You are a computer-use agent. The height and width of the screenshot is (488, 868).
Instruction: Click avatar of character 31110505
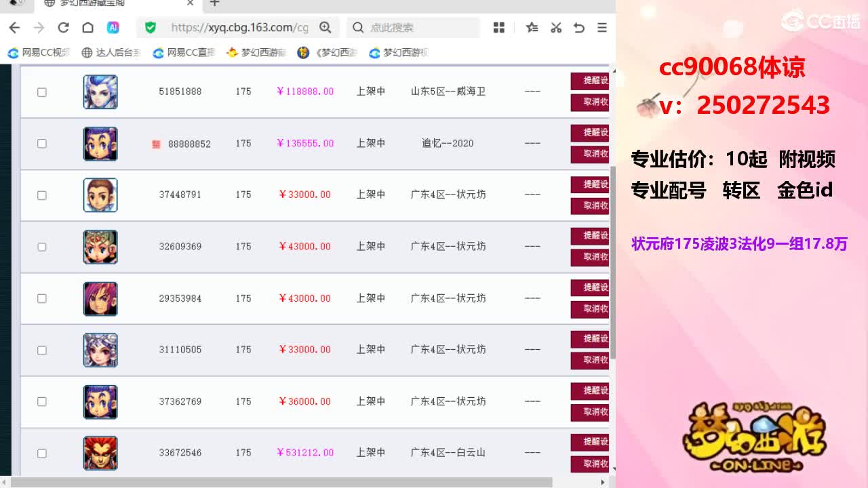pos(100,350)
